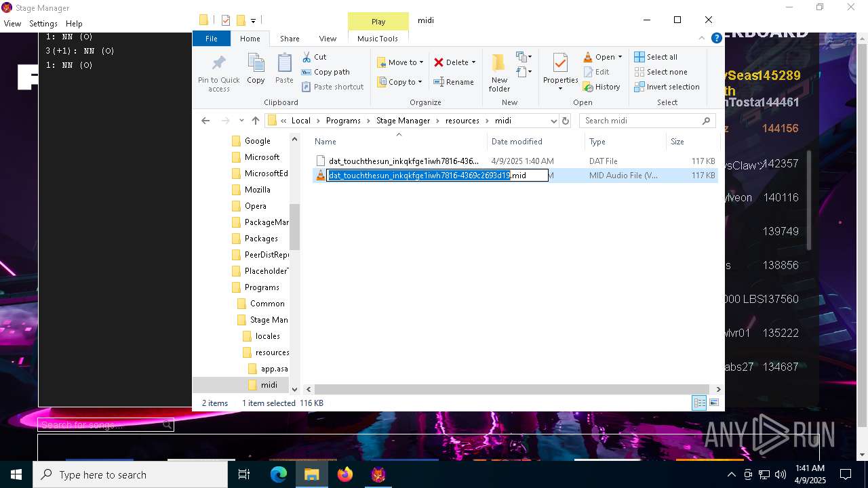Screen dimensions: 868x488
Task: Switch to large icons view
Action: point(713,403)
